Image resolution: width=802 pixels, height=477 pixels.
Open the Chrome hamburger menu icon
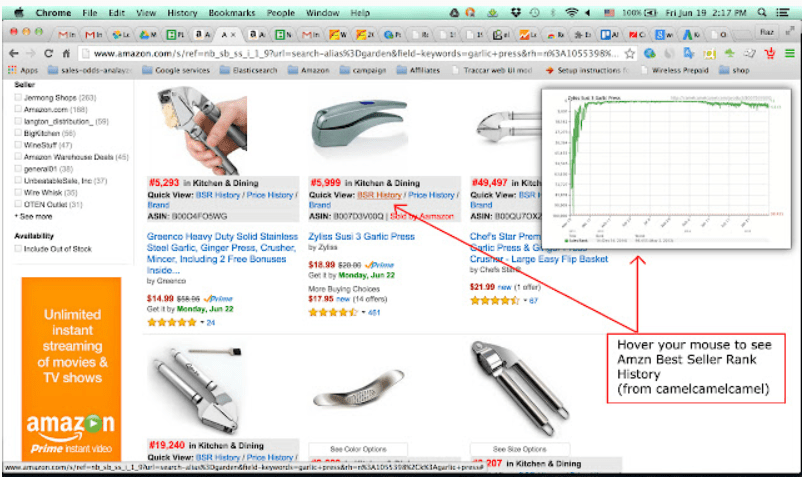tap(790, 53)
